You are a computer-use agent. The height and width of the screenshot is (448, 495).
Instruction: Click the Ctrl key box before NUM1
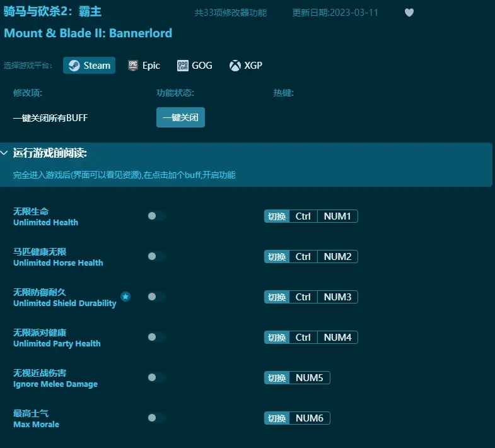pos(303,216)
